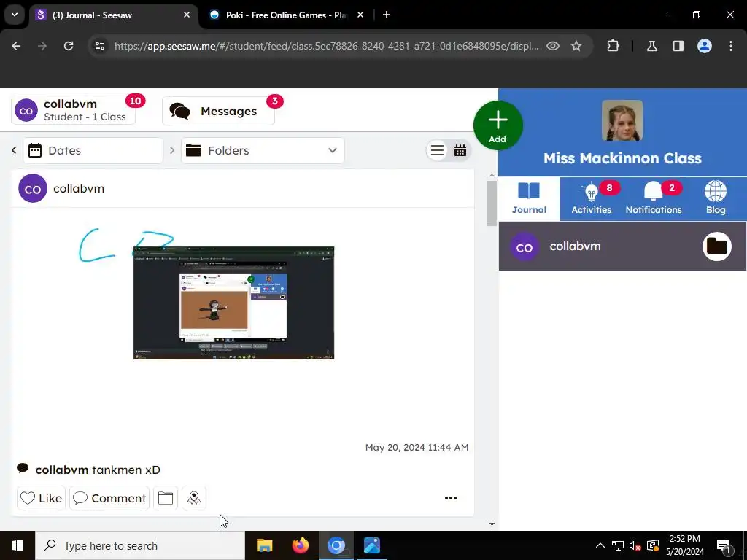
Task: Open the Photos app in taskbar
Action: pos(371,545)
